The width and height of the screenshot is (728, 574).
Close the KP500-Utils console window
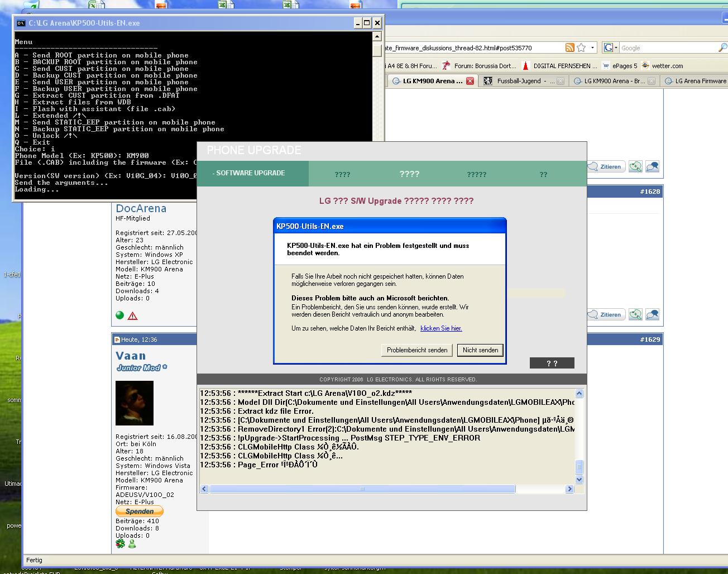click(377, 23)
